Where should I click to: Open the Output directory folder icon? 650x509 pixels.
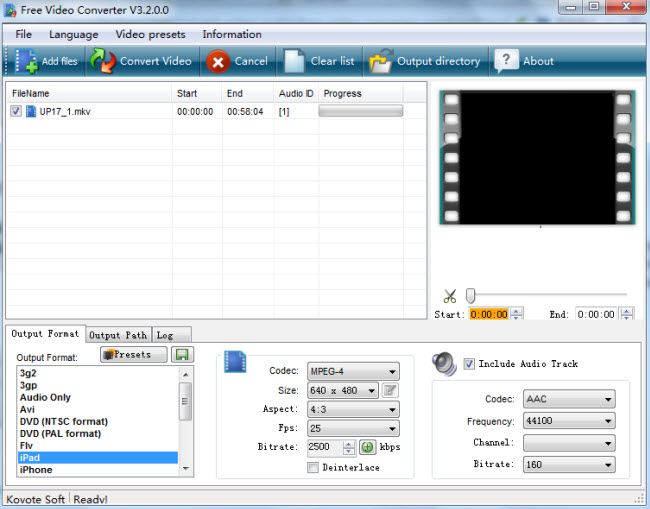[381, 61]
